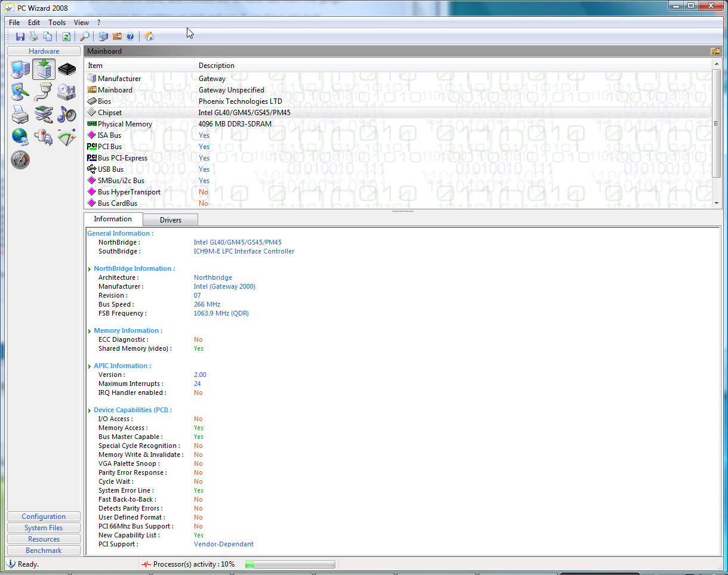
Task: Select the Drives disc and floppy icon
Action: click(x=67, y=92)
